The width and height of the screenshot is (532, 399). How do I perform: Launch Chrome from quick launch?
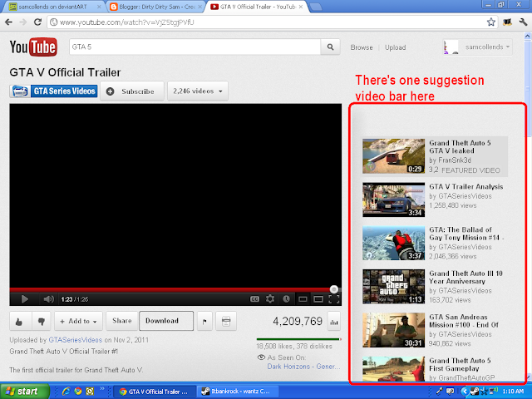tap(78, 392)
